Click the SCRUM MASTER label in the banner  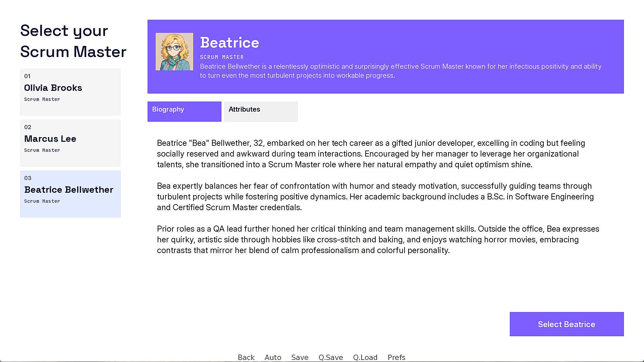coord(222,57)
